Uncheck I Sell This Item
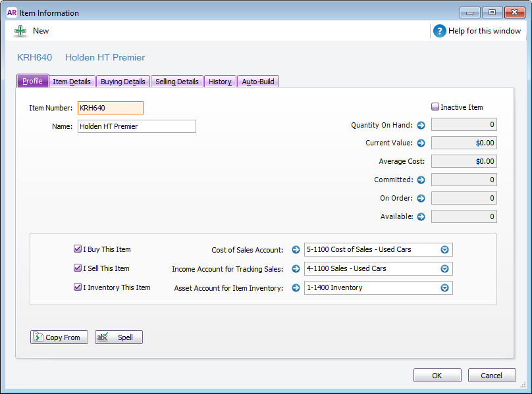 point(78,268)
